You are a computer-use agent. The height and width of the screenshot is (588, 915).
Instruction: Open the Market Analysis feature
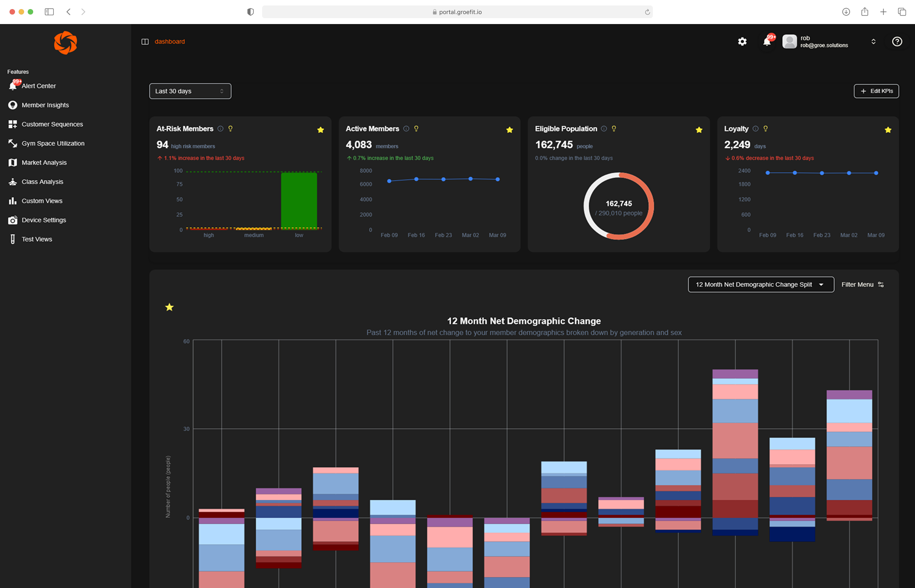[44, 162]
